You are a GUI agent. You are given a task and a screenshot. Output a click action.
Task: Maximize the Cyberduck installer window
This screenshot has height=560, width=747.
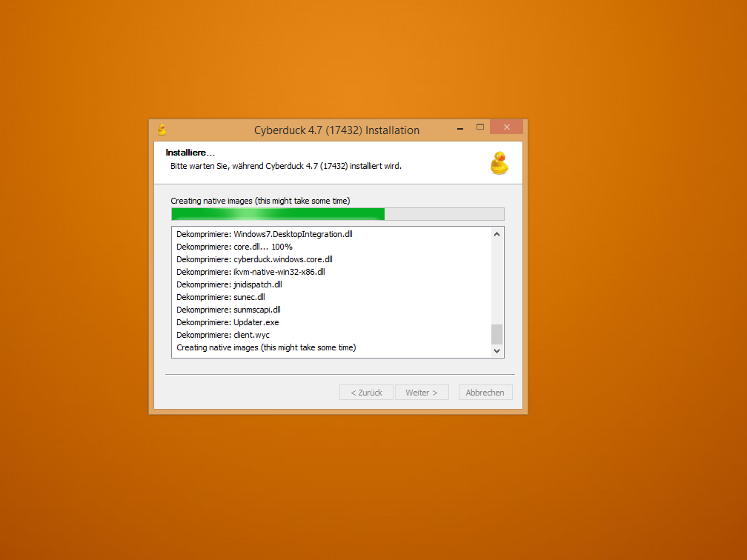(479, 127)
